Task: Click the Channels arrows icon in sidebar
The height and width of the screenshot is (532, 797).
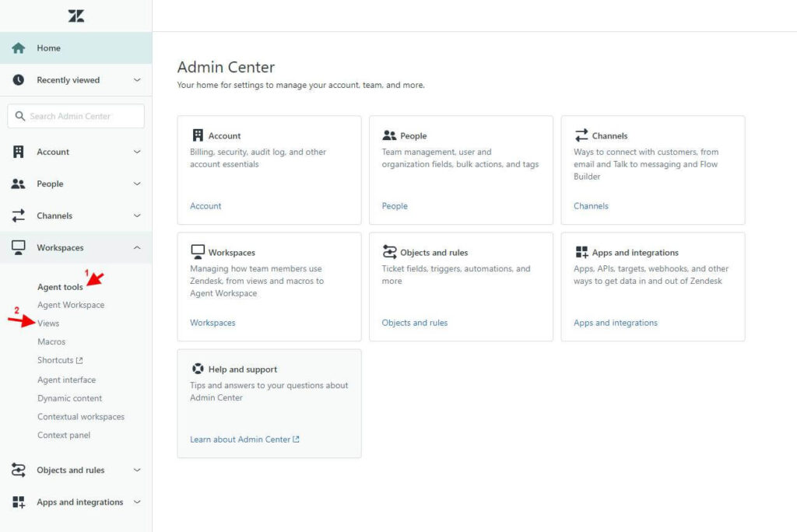Action: [x=19, y=215]
